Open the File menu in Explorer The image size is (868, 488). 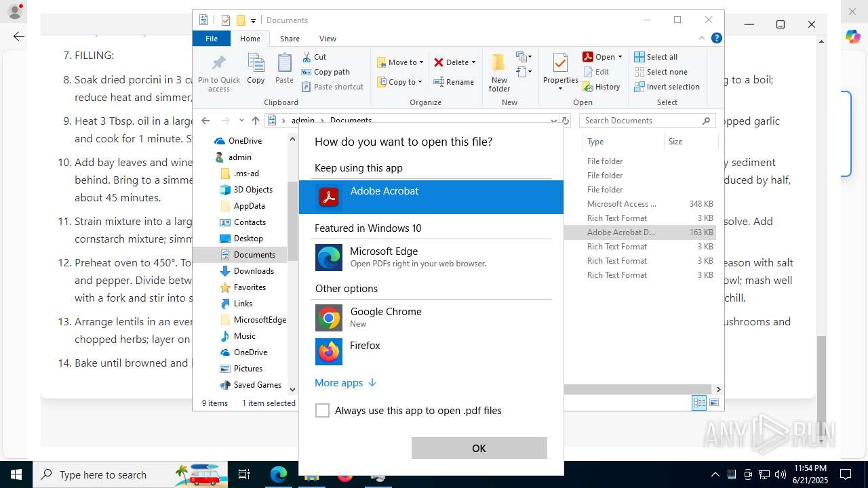coord(212,39)
